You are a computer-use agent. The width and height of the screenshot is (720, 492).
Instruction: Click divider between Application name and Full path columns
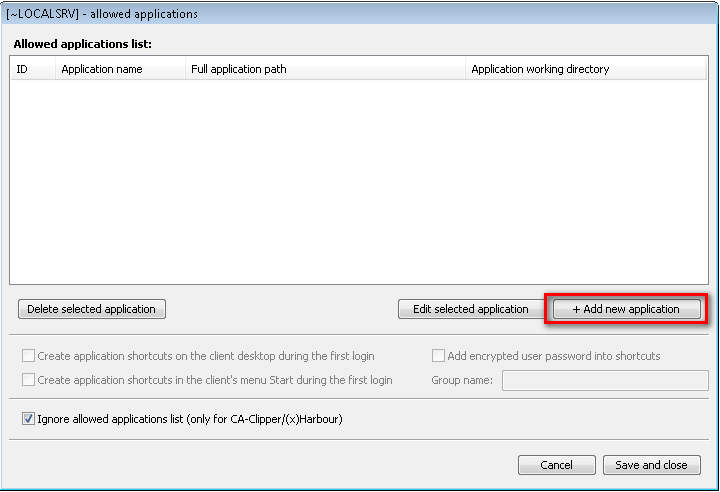click(185, 69)
